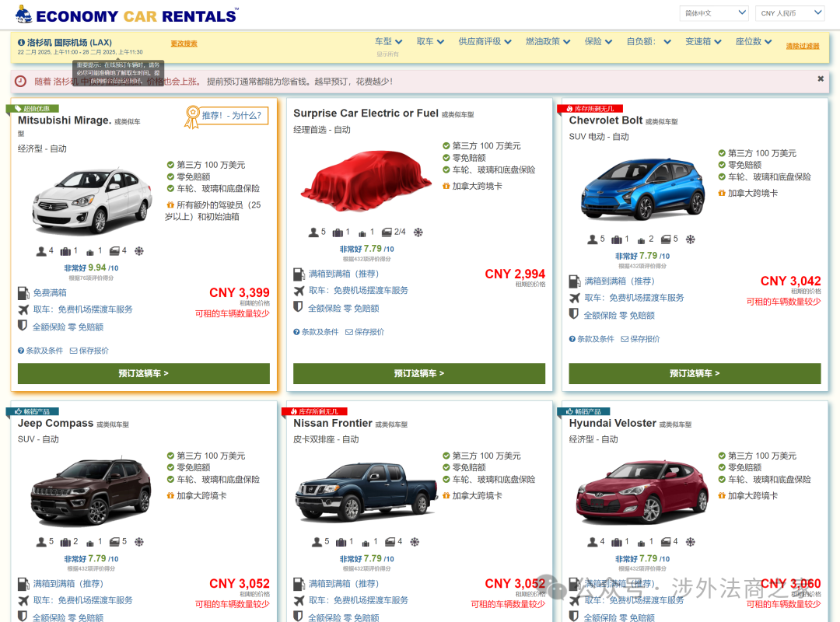Click the 更改搜索 link
The width and height of the screenshot is (840, 622).
coord(184,44)
